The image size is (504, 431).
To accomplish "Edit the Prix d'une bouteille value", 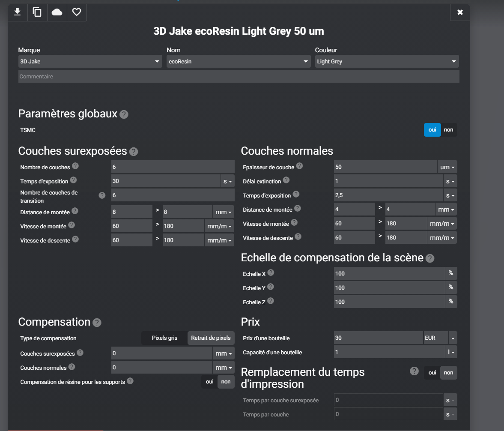I will 379,338.
